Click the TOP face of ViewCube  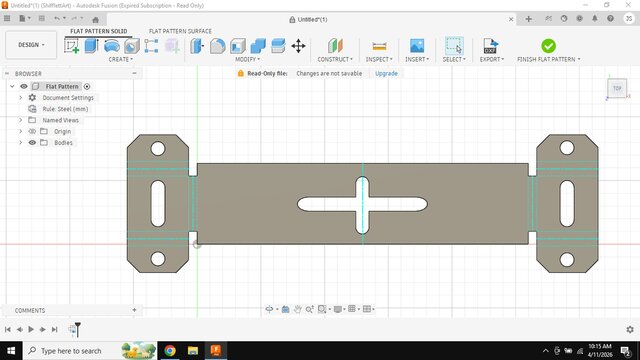pyautogui.click(x=617, y=88)
